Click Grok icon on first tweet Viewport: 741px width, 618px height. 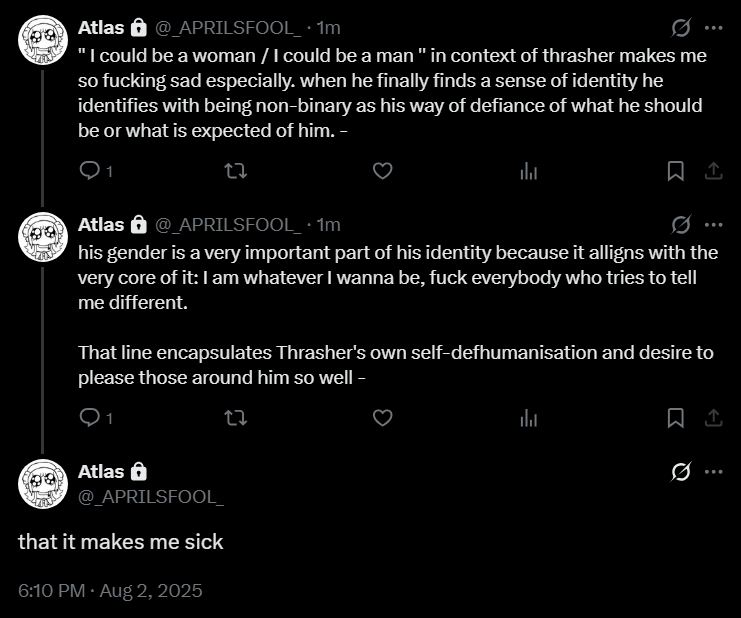tap(681, 28)
